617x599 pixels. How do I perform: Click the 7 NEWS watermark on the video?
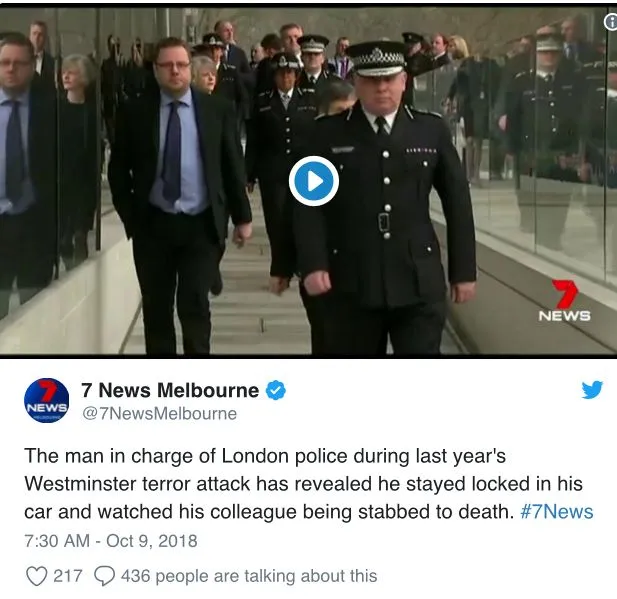point(564,300)
